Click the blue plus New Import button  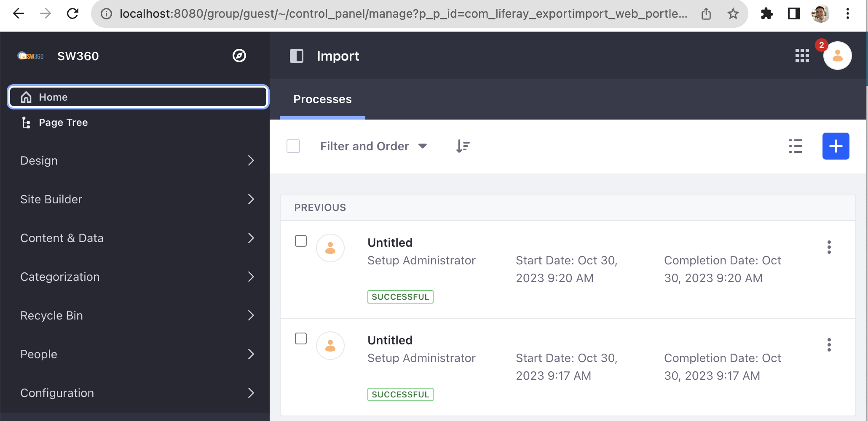coord(836,146)
